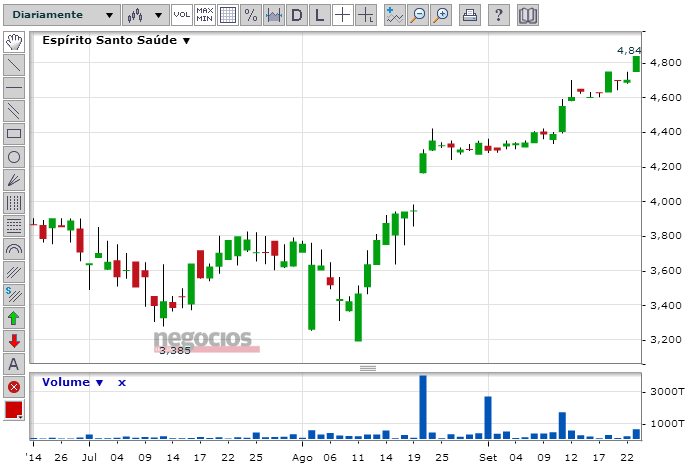Click the latest candlestick labeled 4,84
This screenshot has width=695, height=468.
tap(636, 64)
